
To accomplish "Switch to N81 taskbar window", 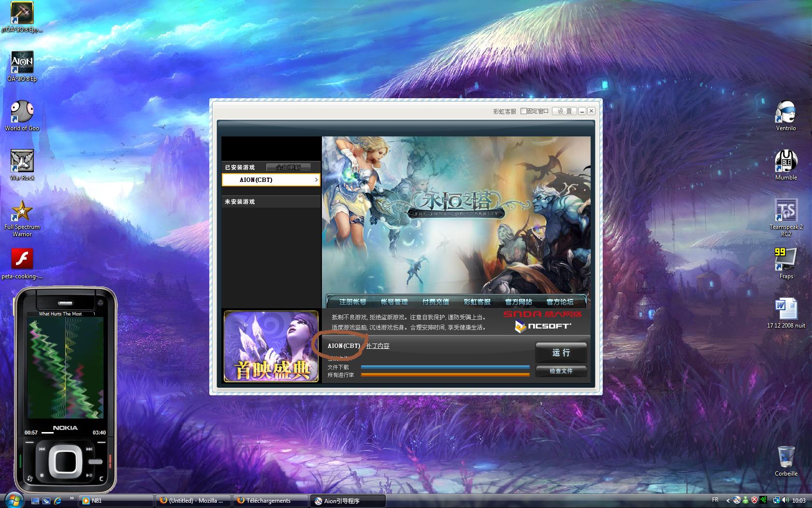I will [117, 501].
